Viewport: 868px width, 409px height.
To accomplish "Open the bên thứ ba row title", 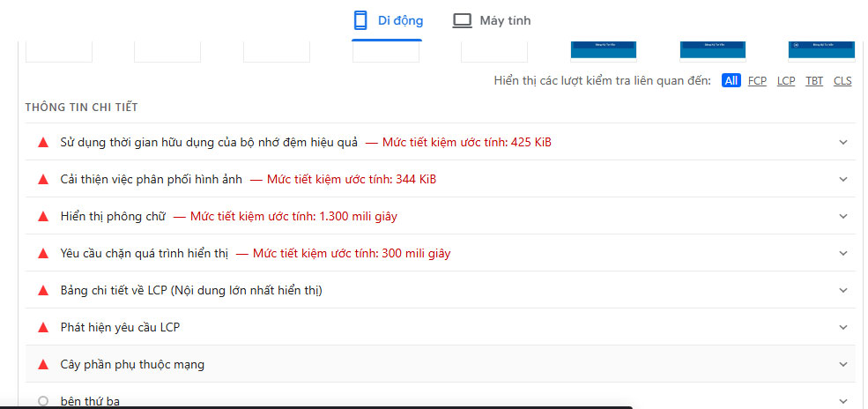I will [x=90, y=401].
